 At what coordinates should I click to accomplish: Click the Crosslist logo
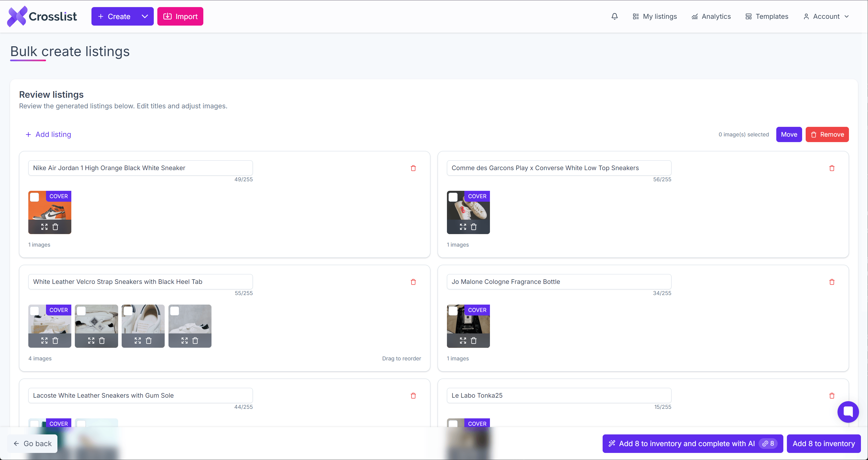pyautogui.click(x=42, y=16)
